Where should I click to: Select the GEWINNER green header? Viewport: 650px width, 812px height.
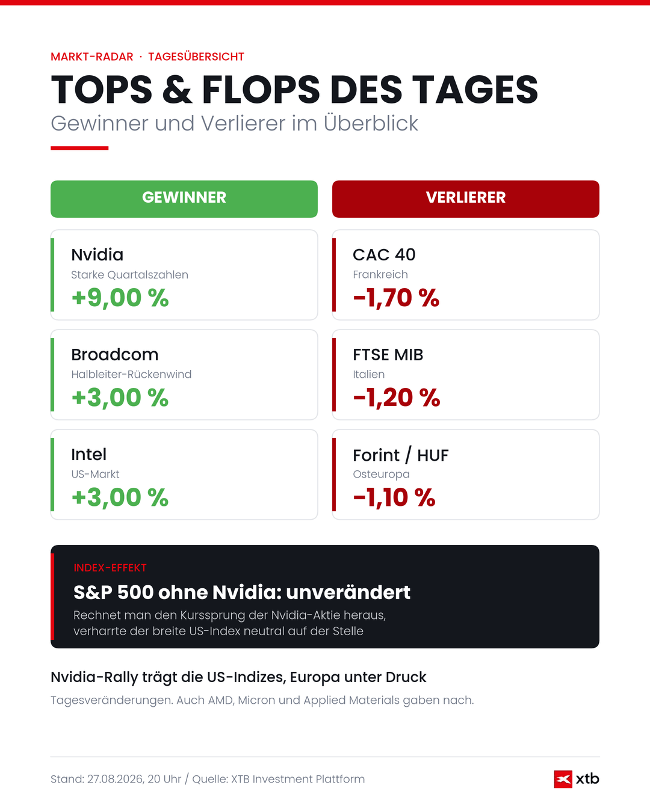pos(184,199)
